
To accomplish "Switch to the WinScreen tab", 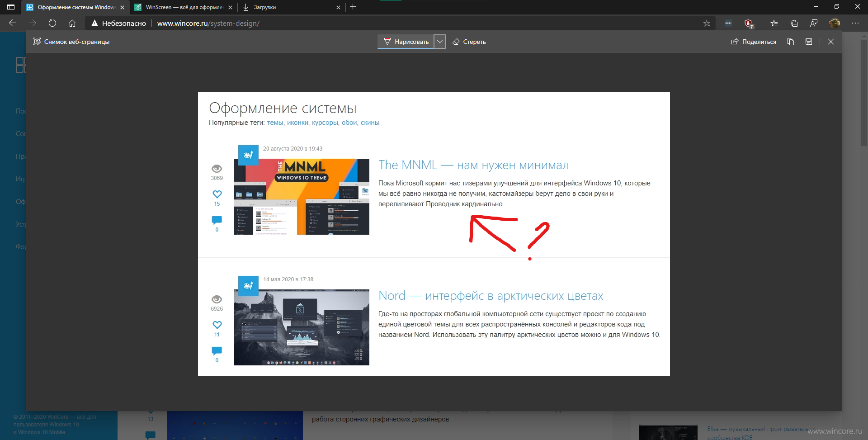I will click(183, 7).
